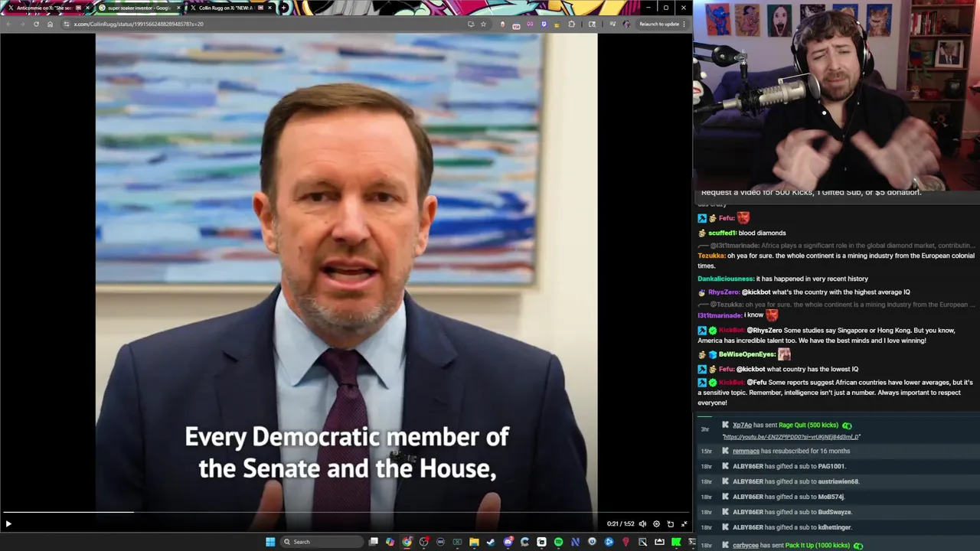This screenshot has width=980, height=551.
Task: Open video playback settings gear
Action: point(656,524)
